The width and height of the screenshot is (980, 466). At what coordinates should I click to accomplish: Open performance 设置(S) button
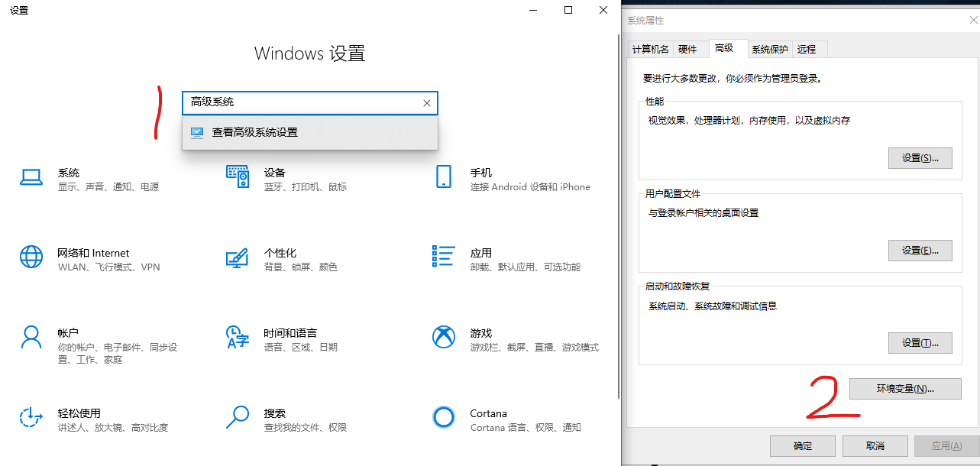click(x=920, y=158)
